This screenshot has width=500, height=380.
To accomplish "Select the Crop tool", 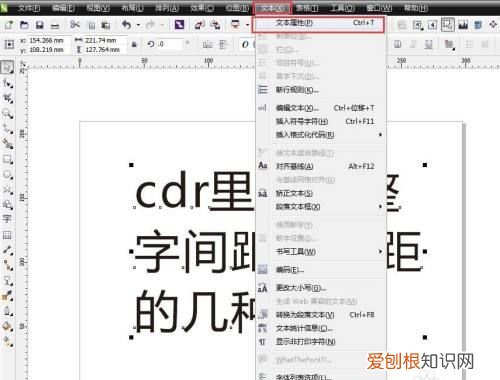I will click(7, 98).
